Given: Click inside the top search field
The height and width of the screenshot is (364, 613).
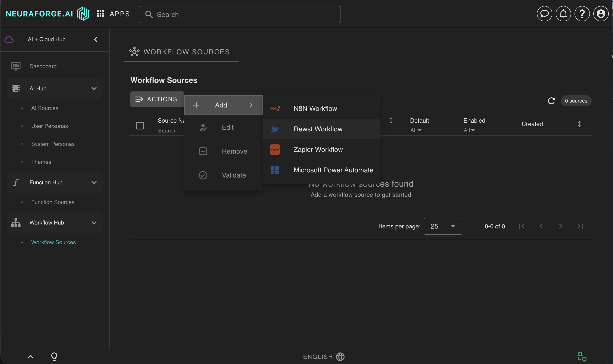Looking at the screenshot, I should pos(239,14).
